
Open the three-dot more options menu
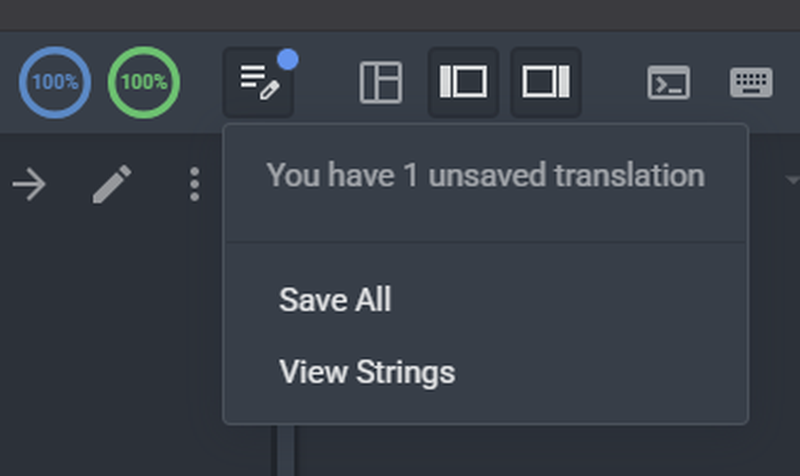(194, 184)
